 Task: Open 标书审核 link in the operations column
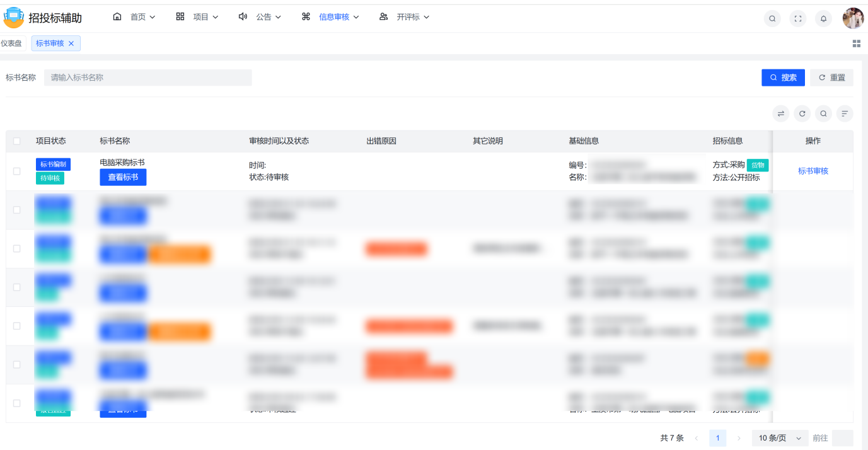(x=813, y=170)
